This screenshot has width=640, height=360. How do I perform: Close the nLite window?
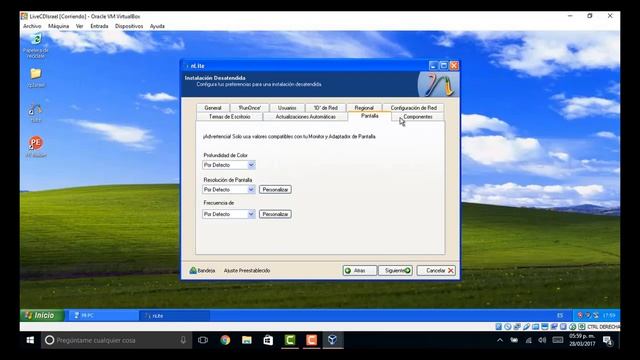pos(454,66)
